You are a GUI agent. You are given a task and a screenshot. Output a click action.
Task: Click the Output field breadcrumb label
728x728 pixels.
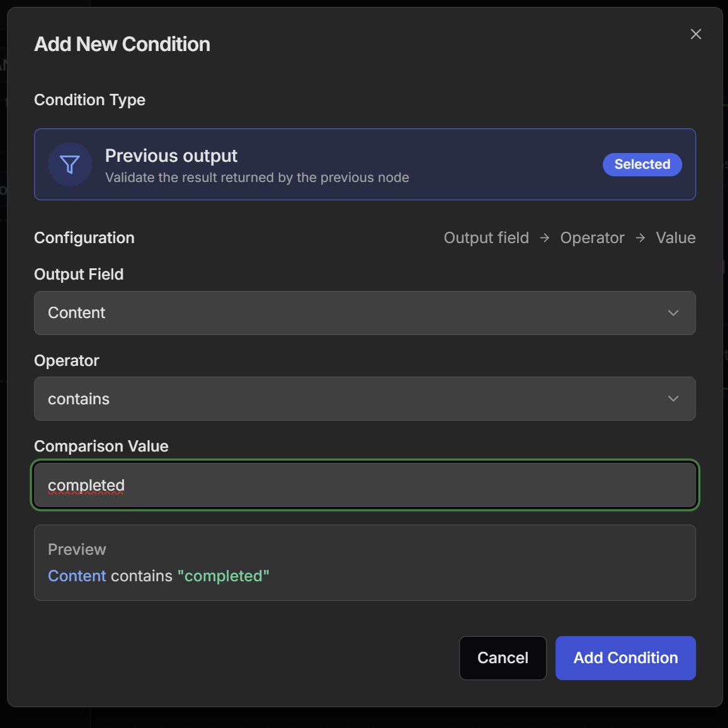[486, 238]
